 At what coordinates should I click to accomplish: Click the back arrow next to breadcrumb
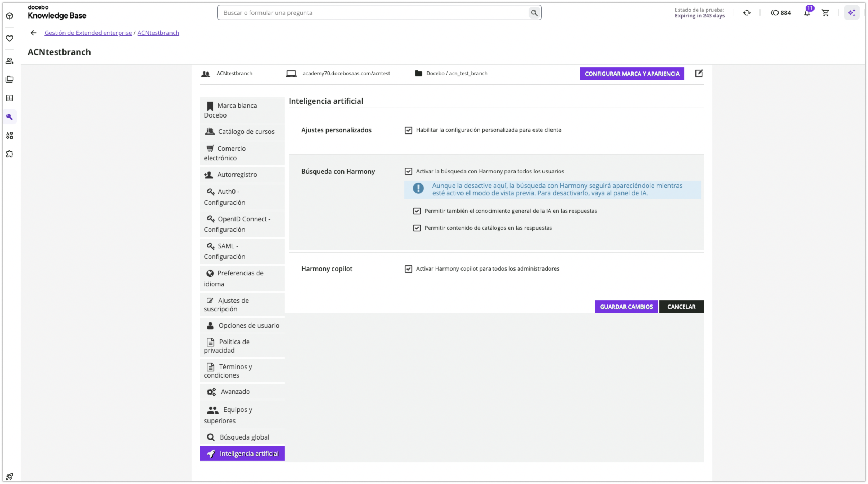tap(33, 33)
